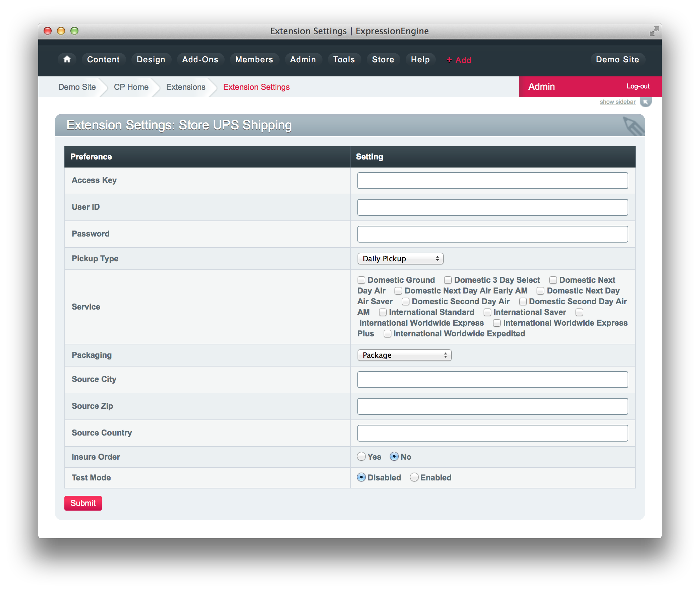The height and width of the screenshot is (591, 700).
Task: Click the show sidebar arrow icon
Action: coord(645,102)
